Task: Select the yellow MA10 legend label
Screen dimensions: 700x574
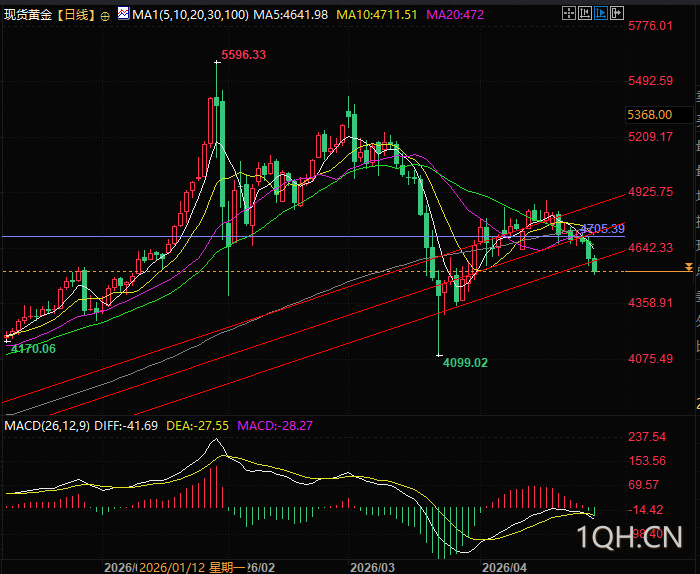Action: pos(376,15)
